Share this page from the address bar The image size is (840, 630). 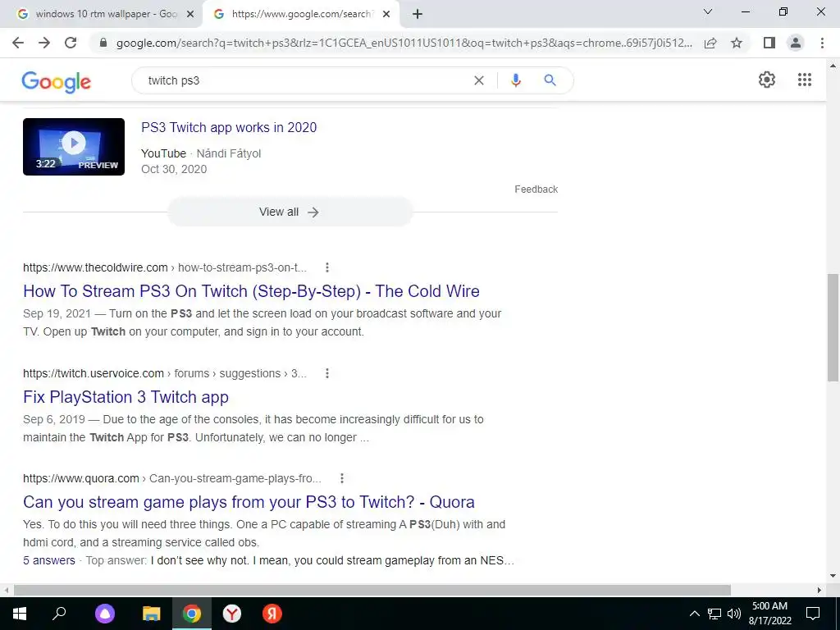coord(710,43)
